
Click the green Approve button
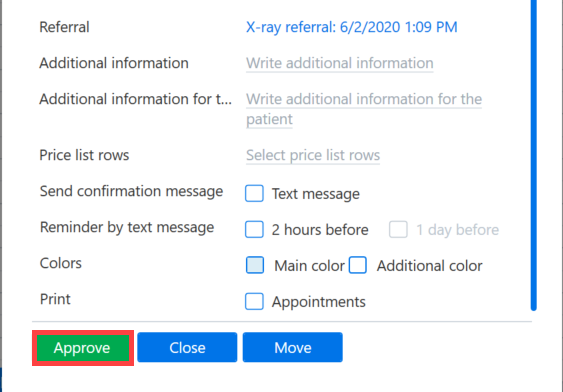83,348
